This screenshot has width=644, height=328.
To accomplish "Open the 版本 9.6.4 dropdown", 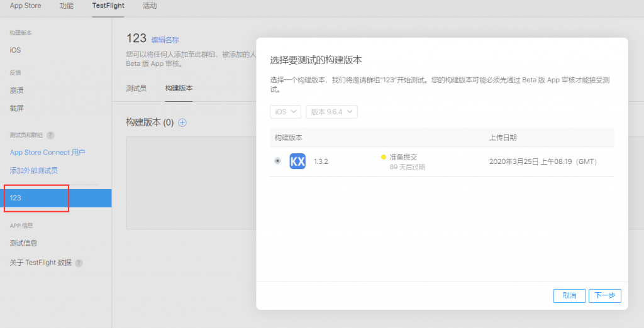I will [x=331, y=112].
